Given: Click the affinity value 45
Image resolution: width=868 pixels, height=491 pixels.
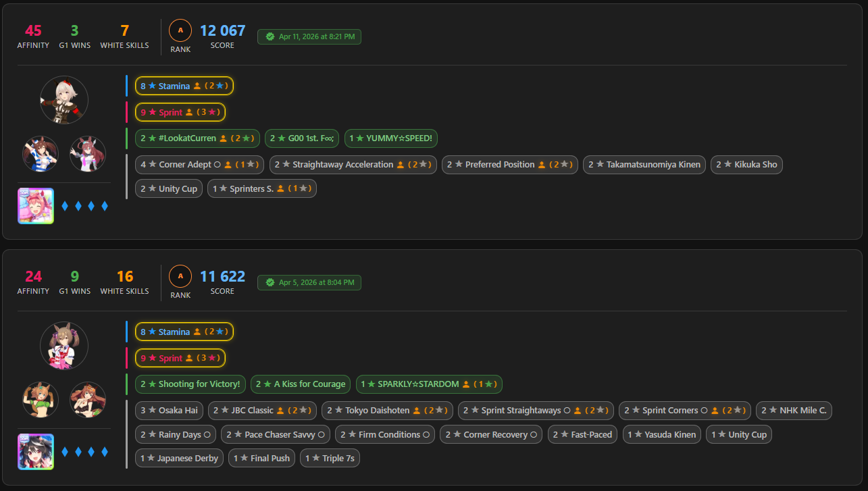Looking at the screenshot, I should 33,30.
